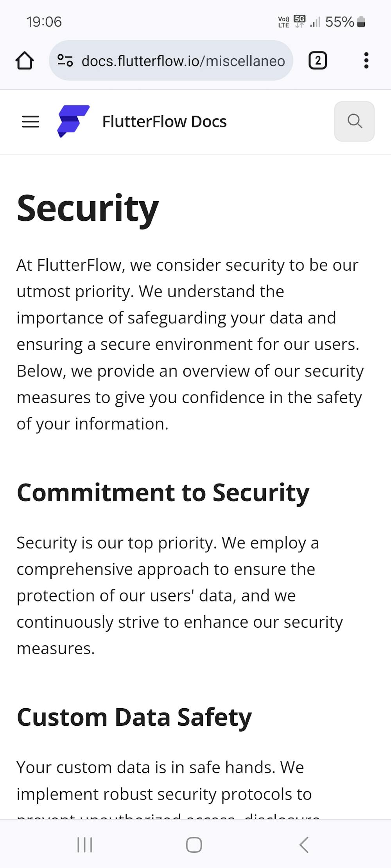The image size is (391, 868).
Task: Tap the 19:06 clock in status bar
Action: (x=44, y=22)
